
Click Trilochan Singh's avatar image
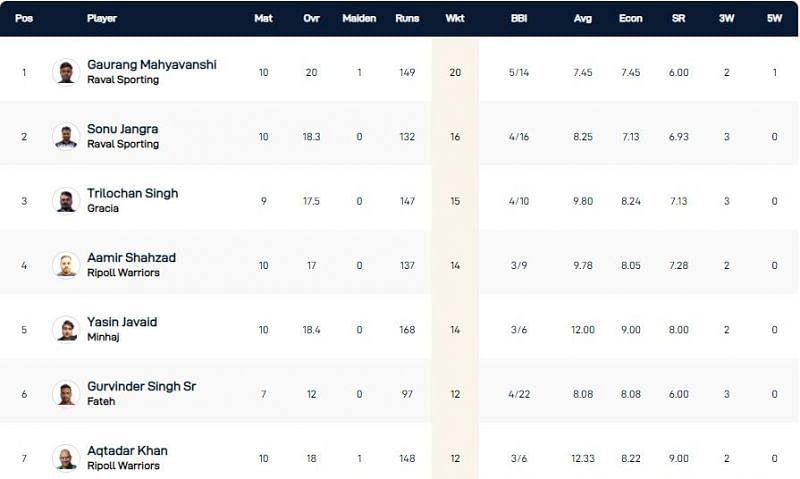tap(66, 201)
